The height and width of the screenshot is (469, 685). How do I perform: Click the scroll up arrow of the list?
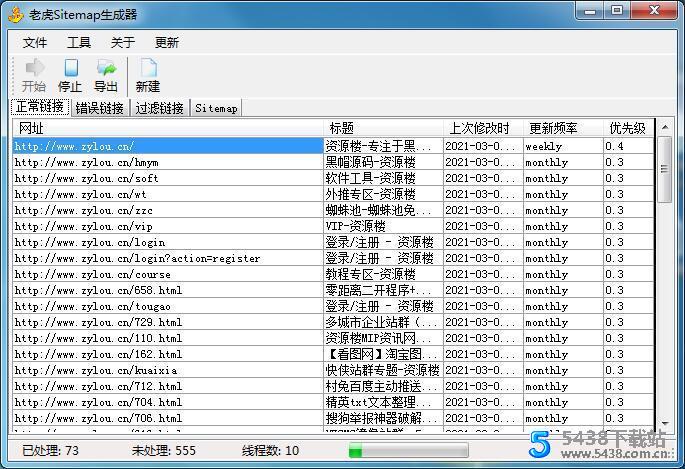pos(664,128)
